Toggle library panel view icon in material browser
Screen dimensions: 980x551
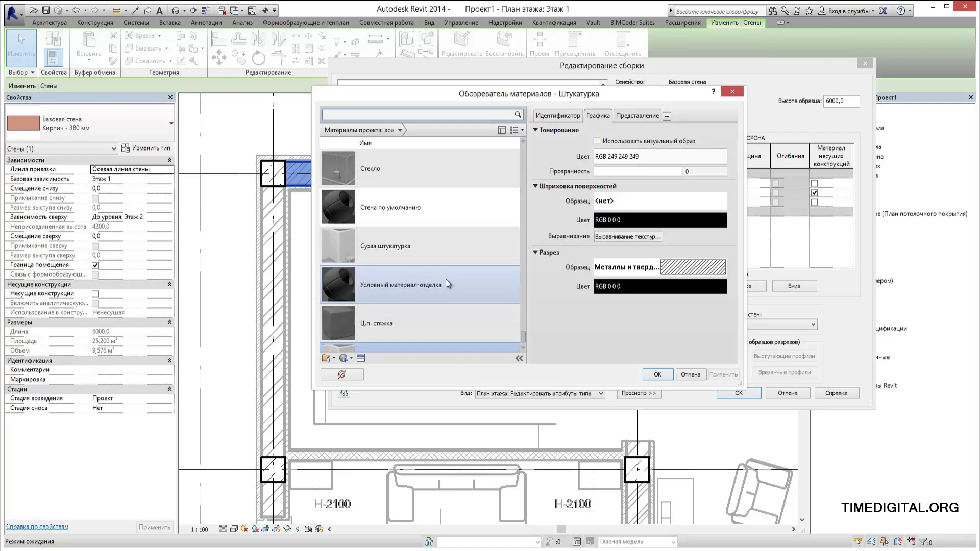click(x=501, y=130)
